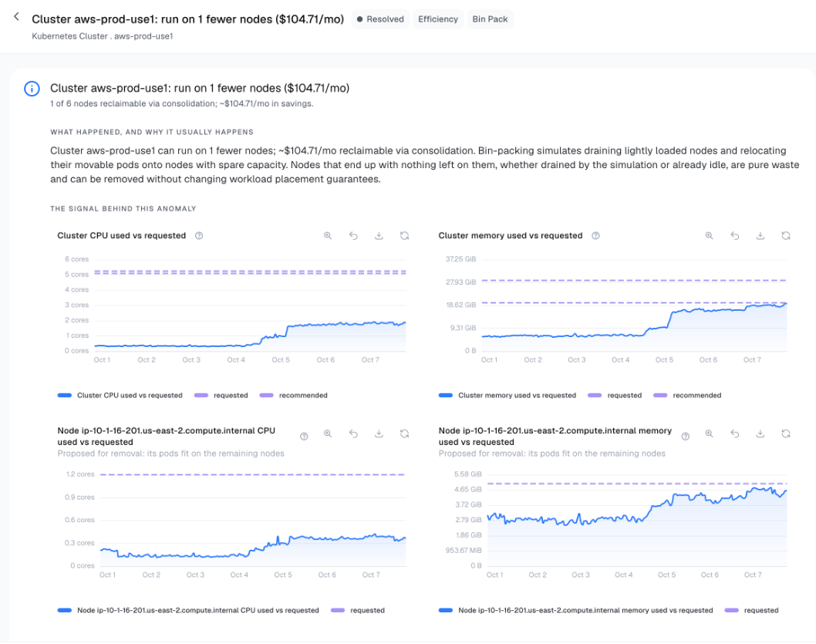Refresh the Cluster memory chart
This screenshot has width=816, height=644.
coord(786,236)
